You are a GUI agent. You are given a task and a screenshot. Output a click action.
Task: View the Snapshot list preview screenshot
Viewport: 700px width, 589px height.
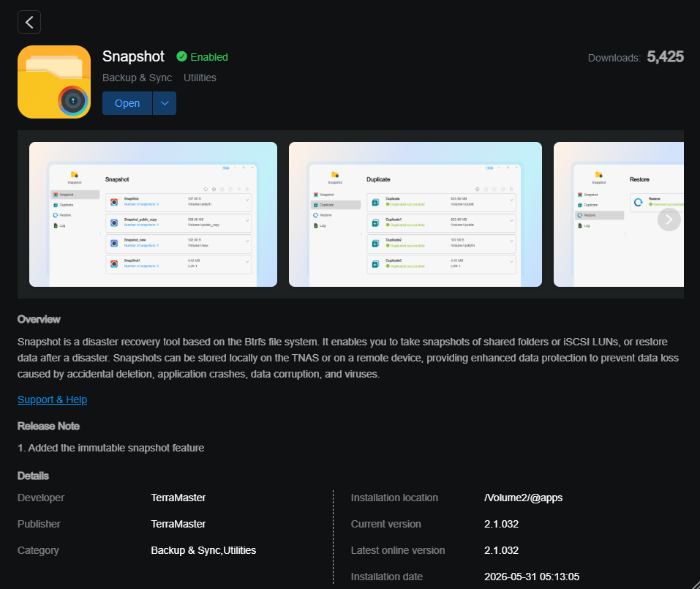pyautogui.click(x=153, y=214)
